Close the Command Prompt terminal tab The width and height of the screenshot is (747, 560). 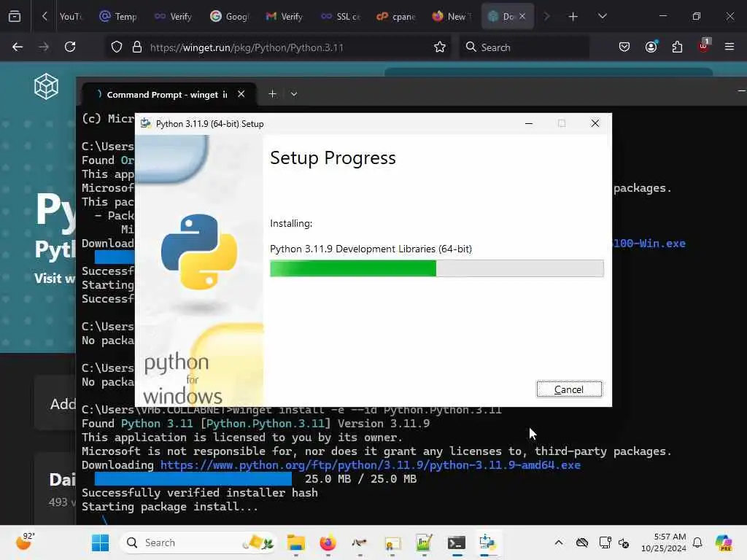(x=241, y=94)
